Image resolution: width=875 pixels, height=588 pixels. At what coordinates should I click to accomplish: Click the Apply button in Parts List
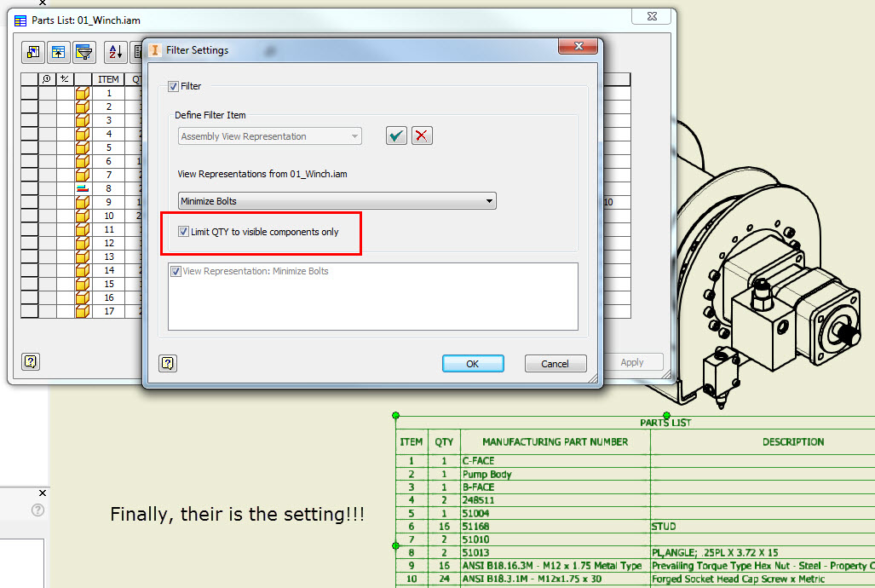click(631, 362)
